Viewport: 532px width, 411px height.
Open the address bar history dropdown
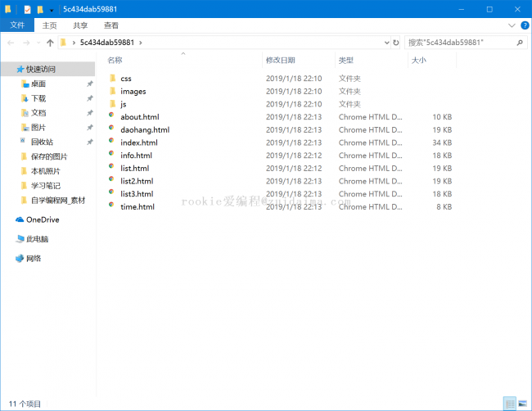(x=385, y=42)
